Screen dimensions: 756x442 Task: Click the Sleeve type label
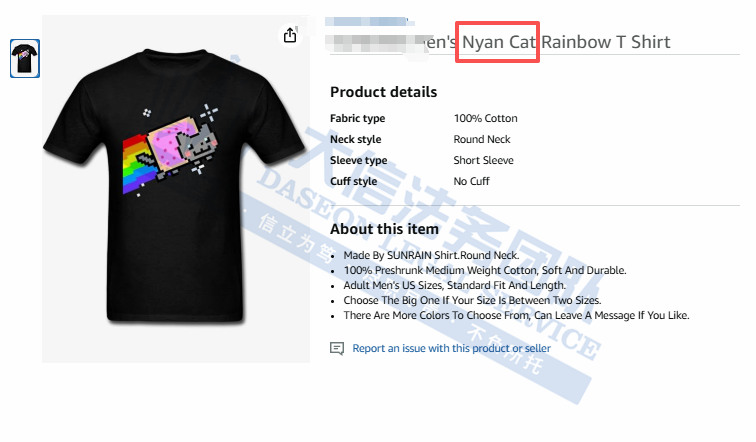[358, 160]
